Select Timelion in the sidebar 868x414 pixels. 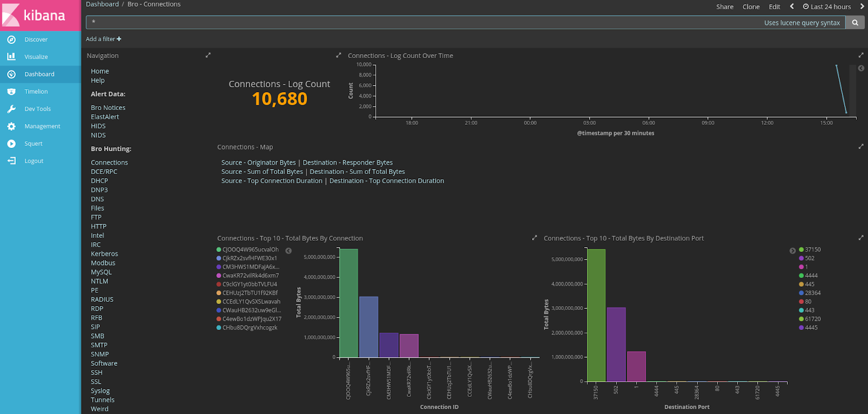(36, 92)
